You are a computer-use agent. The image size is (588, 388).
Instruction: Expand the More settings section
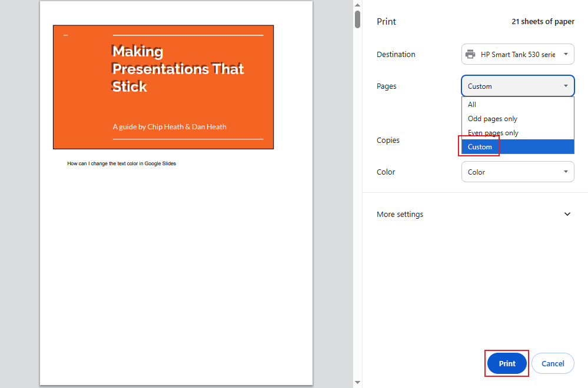(400, 214)
